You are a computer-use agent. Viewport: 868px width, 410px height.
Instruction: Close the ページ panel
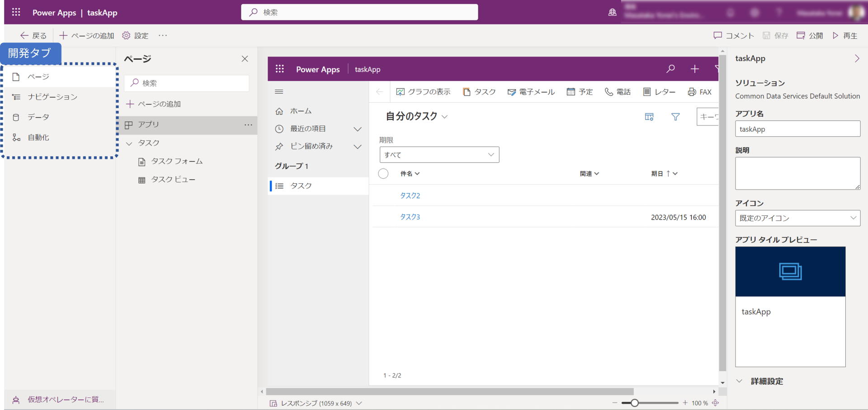point(245,59)
